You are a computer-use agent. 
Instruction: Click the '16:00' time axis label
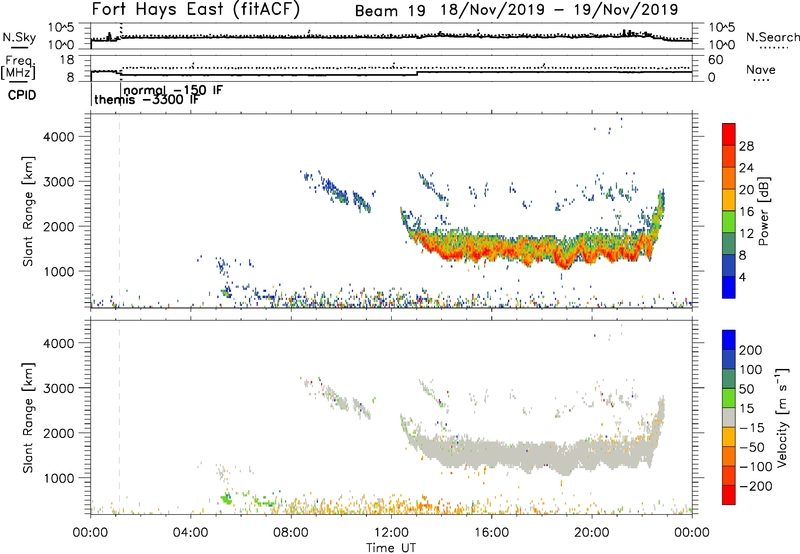(491, 533)
